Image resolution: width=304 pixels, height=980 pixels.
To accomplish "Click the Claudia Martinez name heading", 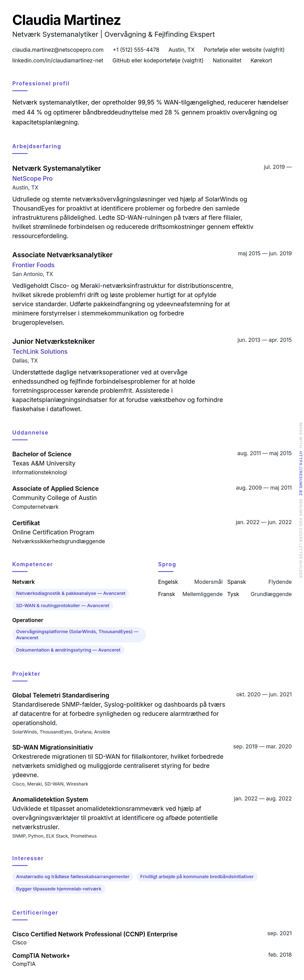I will tap(66, 20).
